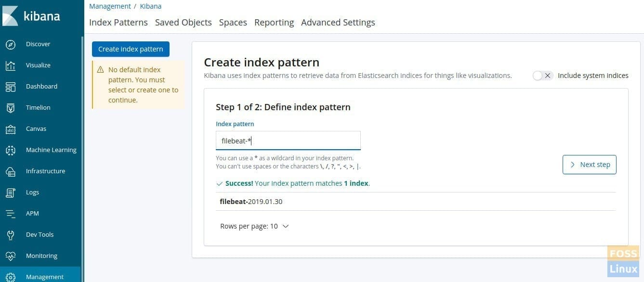Open the Infrastructure icon
The image size is (644, 282).
coord(11,171)
